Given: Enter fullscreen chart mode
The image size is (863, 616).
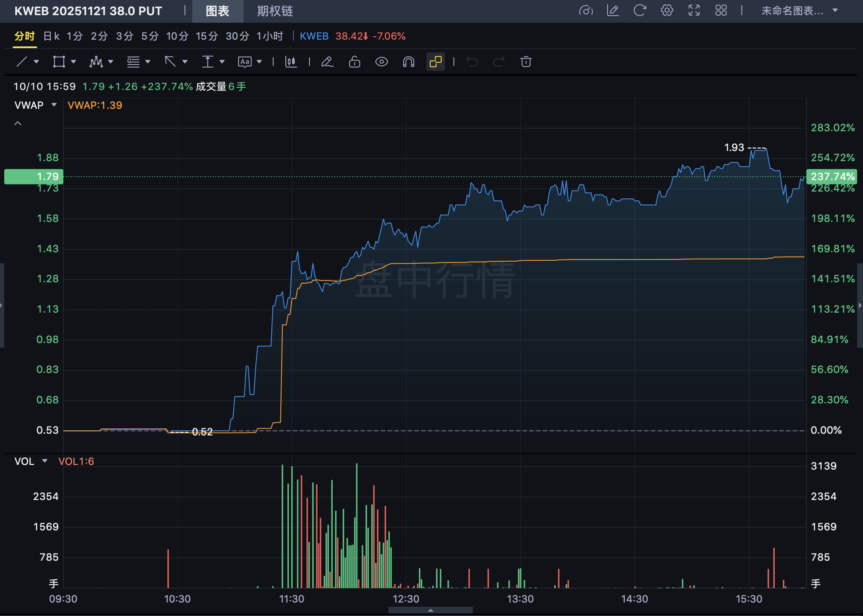Looking at the screenshot, I should tap(694, 11).
